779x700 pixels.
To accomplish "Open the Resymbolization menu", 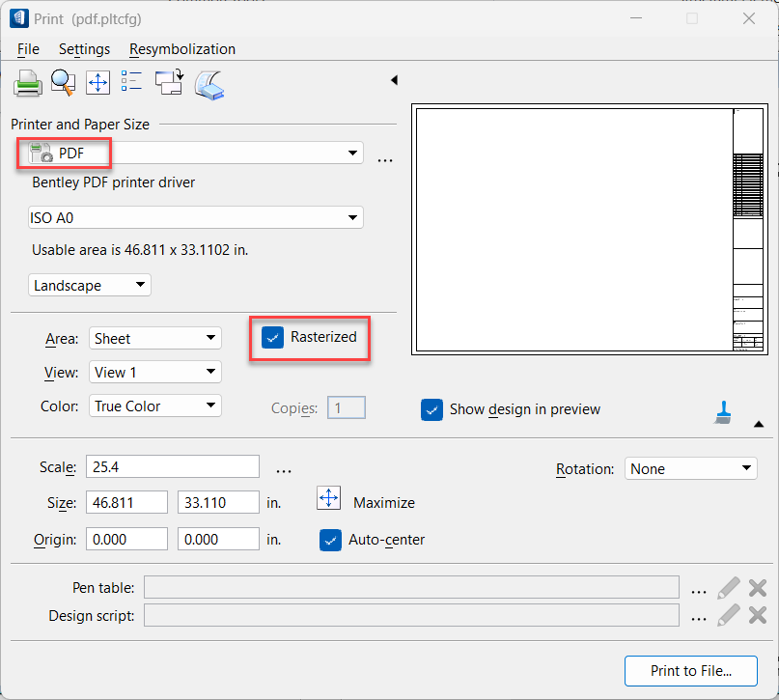I will click(x=182, y=49).
